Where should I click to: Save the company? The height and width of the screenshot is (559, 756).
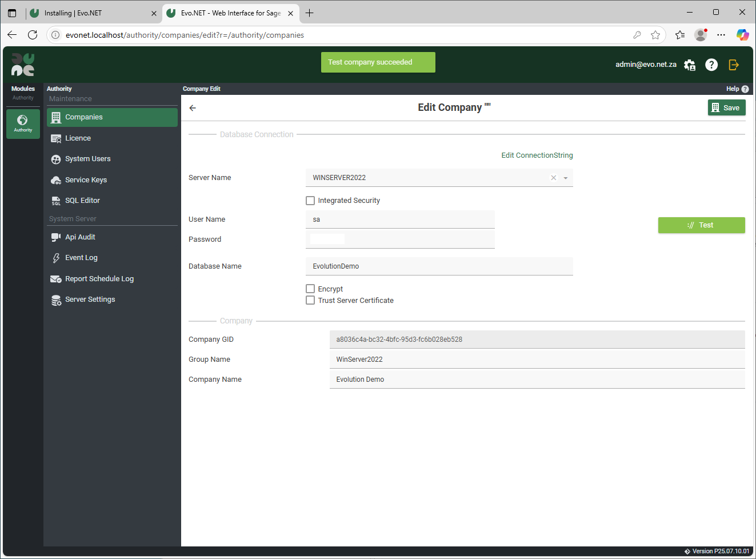[x=726, y=107]
